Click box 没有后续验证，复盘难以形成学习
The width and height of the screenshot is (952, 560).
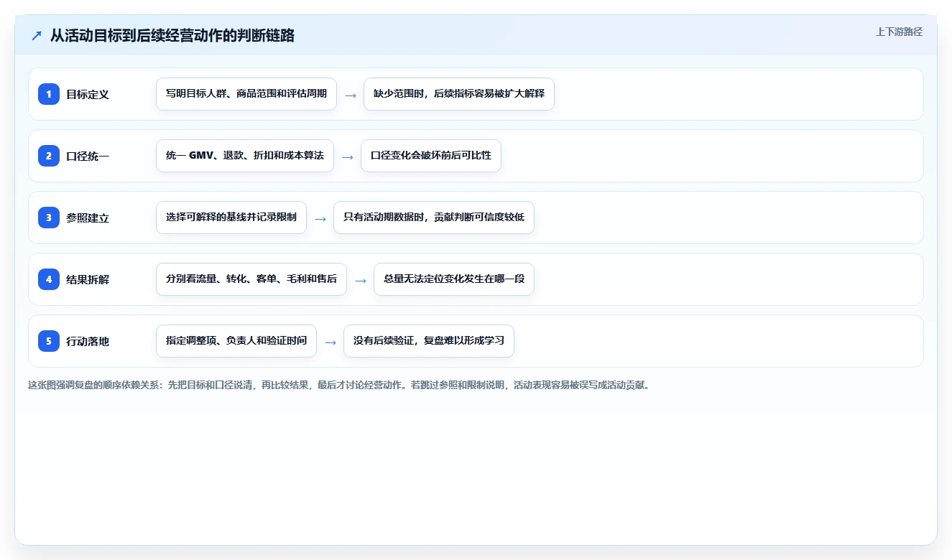[429, 341]
